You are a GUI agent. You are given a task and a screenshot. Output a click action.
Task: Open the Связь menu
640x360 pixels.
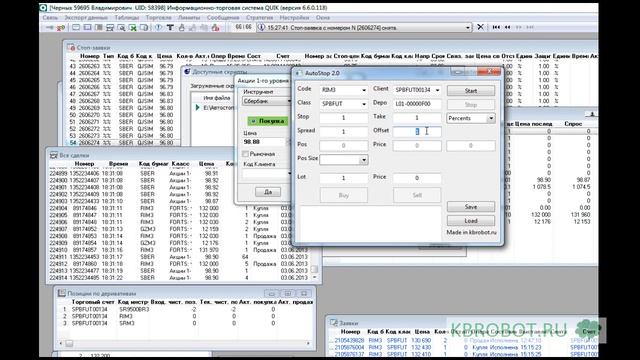click(50, 18)
